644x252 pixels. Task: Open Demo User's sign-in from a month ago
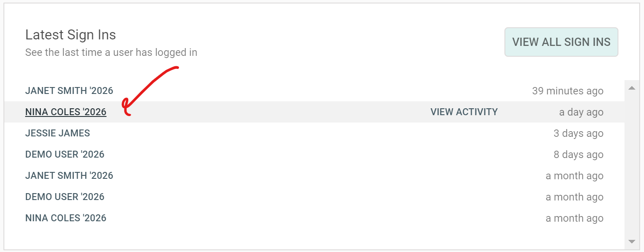coord(65,197)
